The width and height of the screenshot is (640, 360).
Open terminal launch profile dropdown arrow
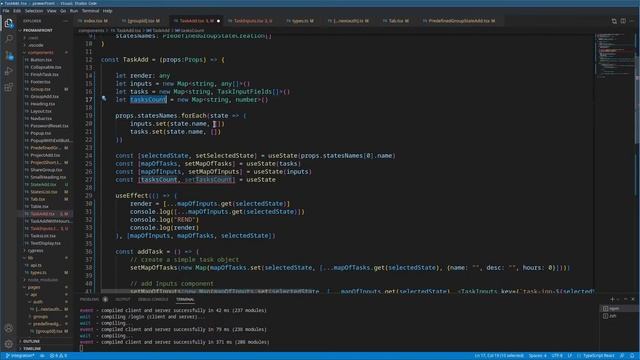tap(618, 299)
